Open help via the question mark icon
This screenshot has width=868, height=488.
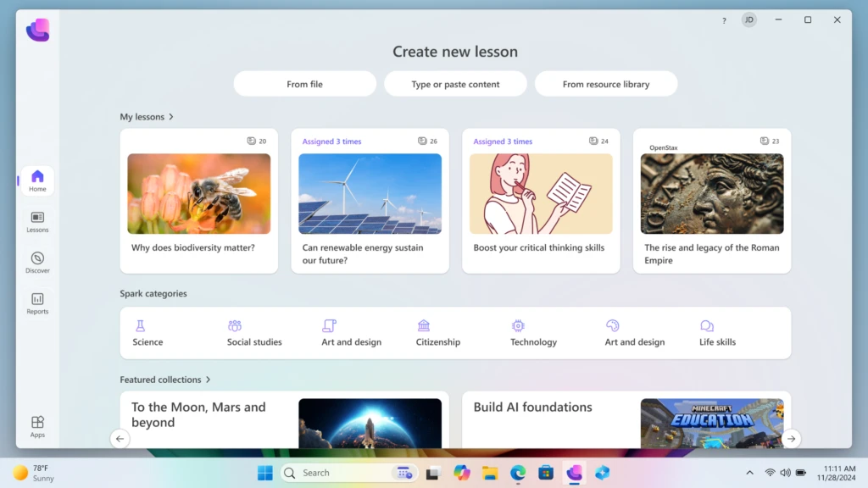point(723,19)
